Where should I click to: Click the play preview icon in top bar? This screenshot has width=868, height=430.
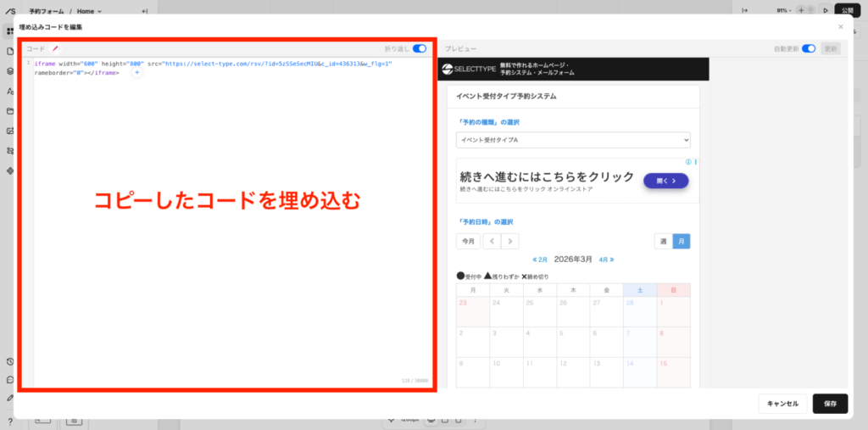pos(826,11)
